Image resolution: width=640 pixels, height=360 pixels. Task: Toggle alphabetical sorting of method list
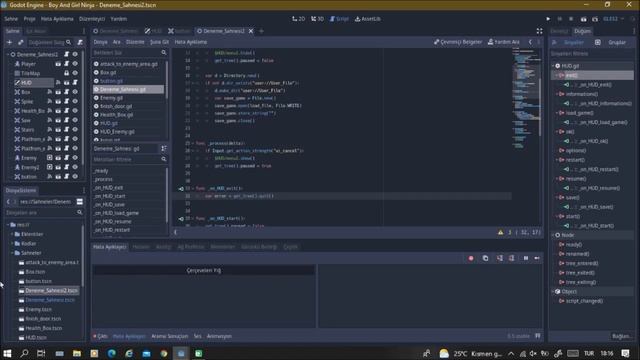coord(164,149)
